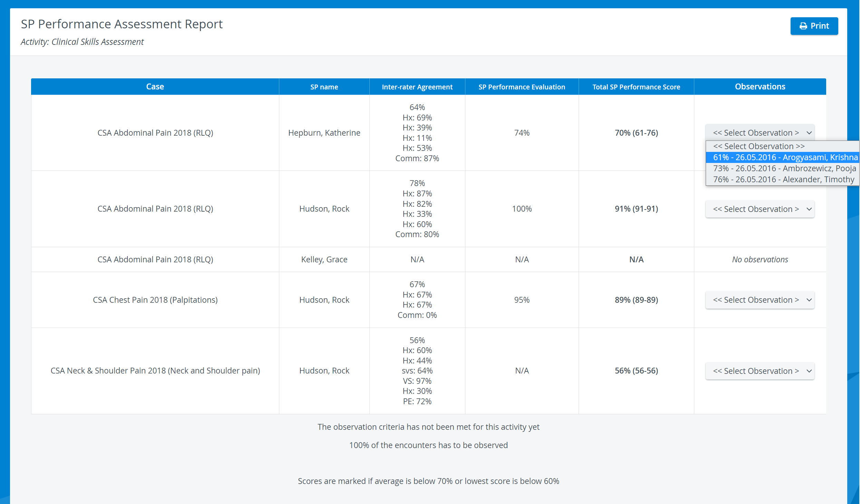Click chevron arrow on Neck & Shoulder observation select
860x504 pixels.
pos(809,371)
